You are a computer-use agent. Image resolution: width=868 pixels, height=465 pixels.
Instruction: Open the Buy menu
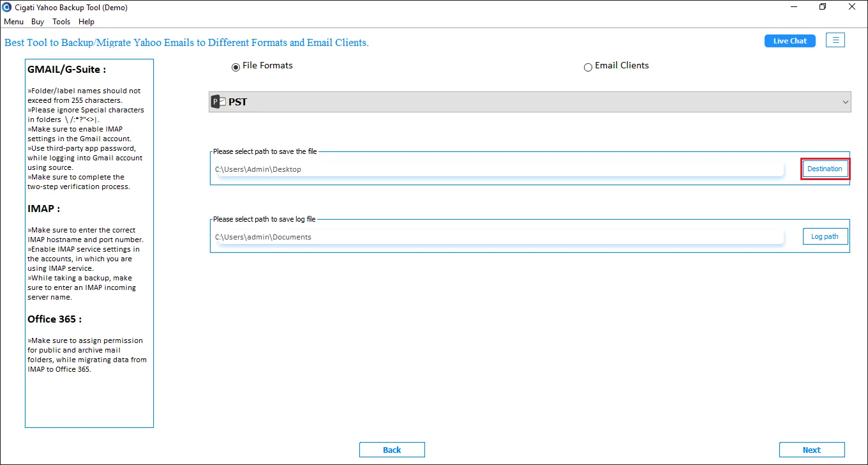[x=38, y=22]
